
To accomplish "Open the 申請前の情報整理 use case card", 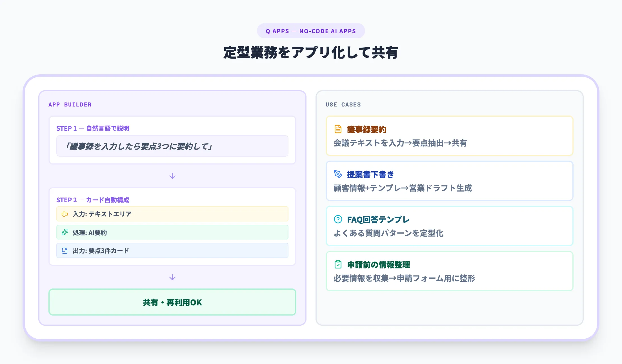I will coord(449,271).
